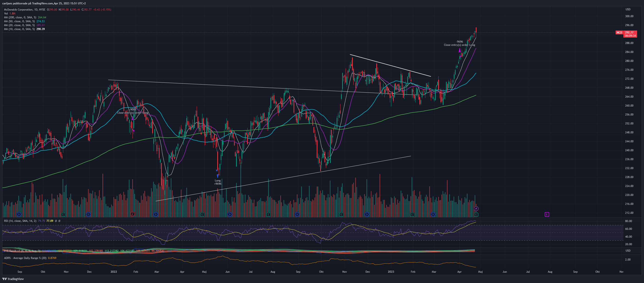Click the purple lightning bolt icon

pos(476,209)
